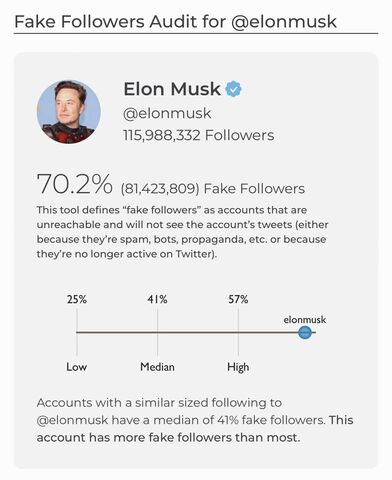This screenshot has height=480, width=392.
Task: Click the fake followers definition paragraph
Action: [183, 232]
